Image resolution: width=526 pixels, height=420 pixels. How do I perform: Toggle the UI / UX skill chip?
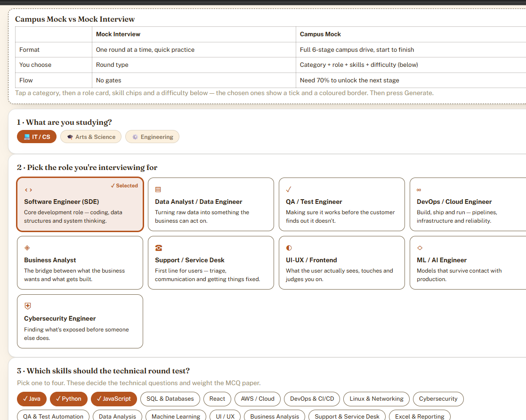click(225, 416)
